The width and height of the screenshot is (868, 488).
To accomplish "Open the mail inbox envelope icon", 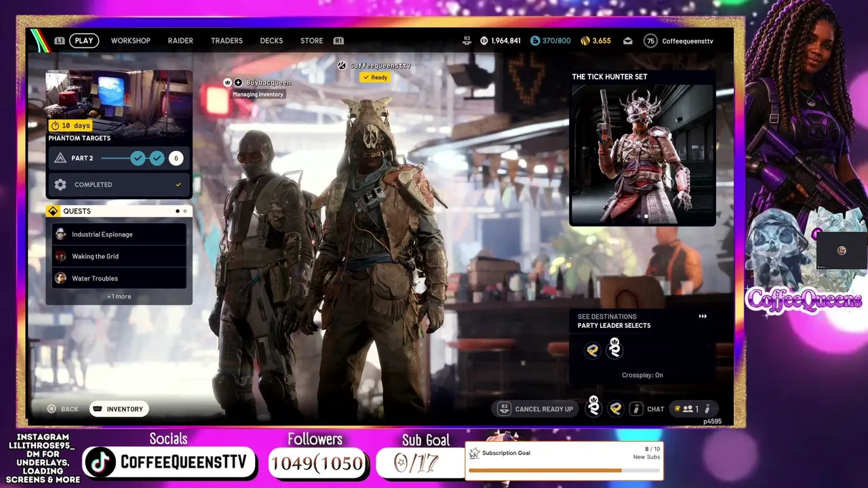I will click(x=628, y=41).
